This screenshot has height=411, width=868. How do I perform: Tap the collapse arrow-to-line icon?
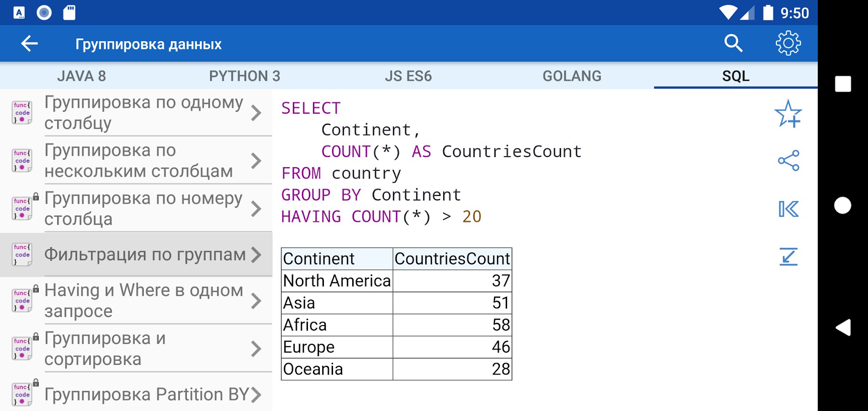[x=789, y=257]
